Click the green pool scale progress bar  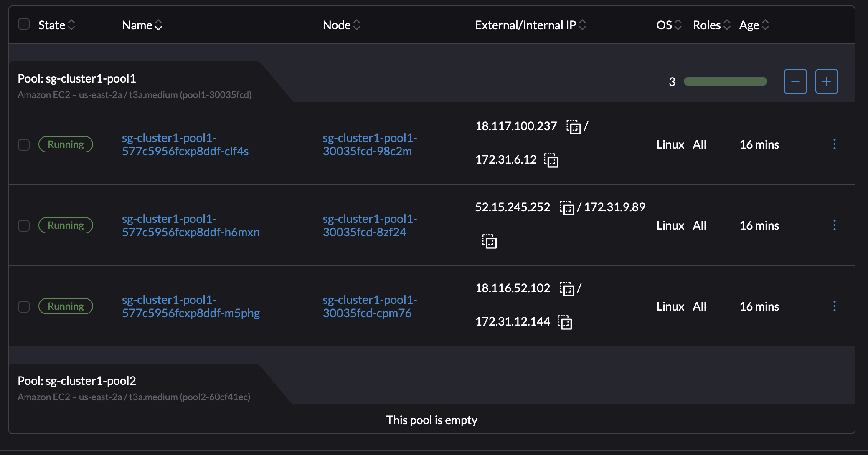pyautogui.click(x=725, y=82)
